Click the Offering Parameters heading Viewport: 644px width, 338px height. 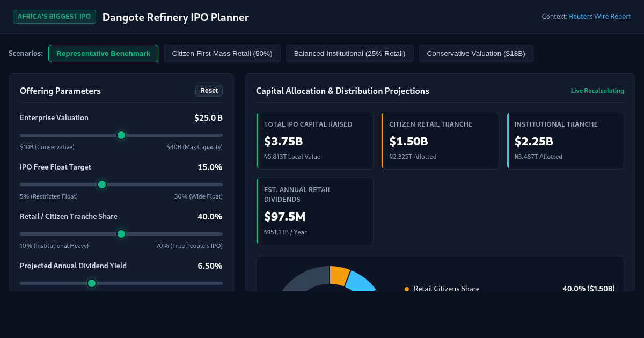coord(60,91)
